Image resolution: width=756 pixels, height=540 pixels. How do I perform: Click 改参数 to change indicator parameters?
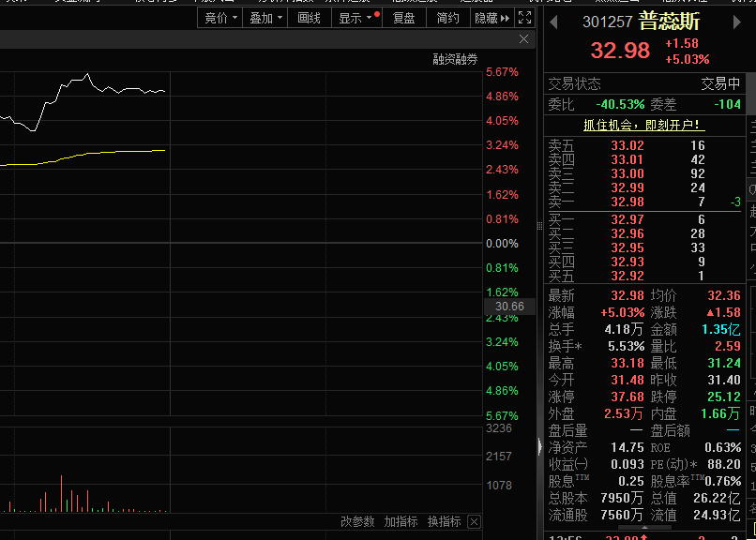point(357,521)
